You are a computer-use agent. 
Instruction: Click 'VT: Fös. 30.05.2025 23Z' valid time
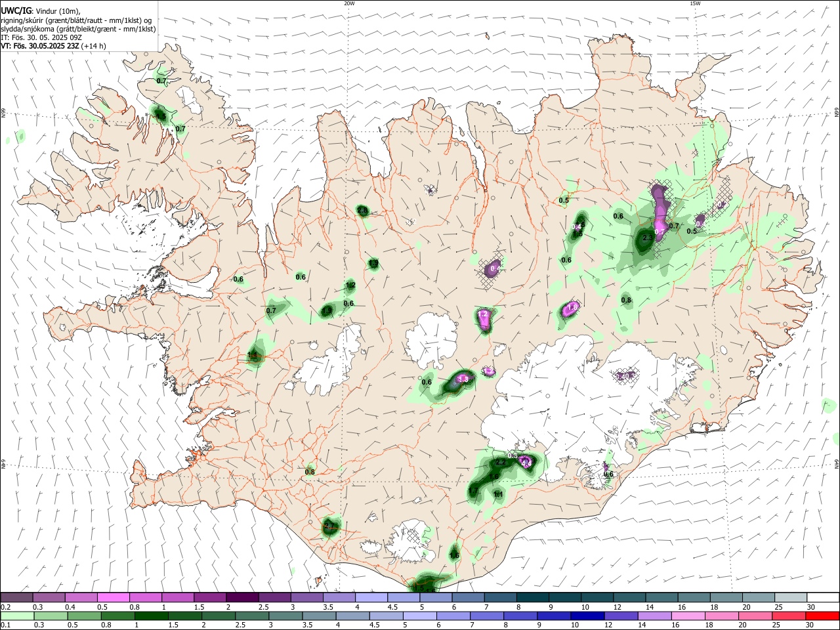(x=40, y=46)
